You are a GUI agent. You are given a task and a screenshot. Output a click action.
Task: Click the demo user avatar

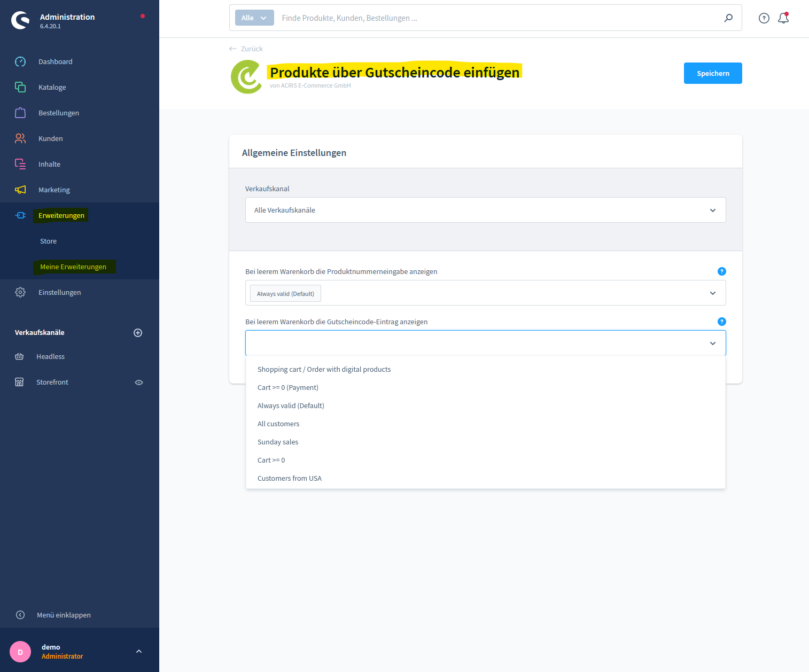20,652
